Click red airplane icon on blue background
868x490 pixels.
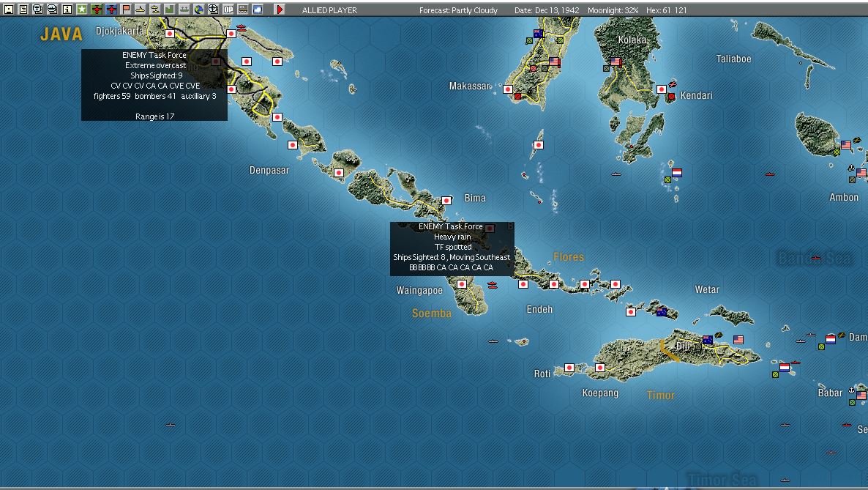pos(111,10)
